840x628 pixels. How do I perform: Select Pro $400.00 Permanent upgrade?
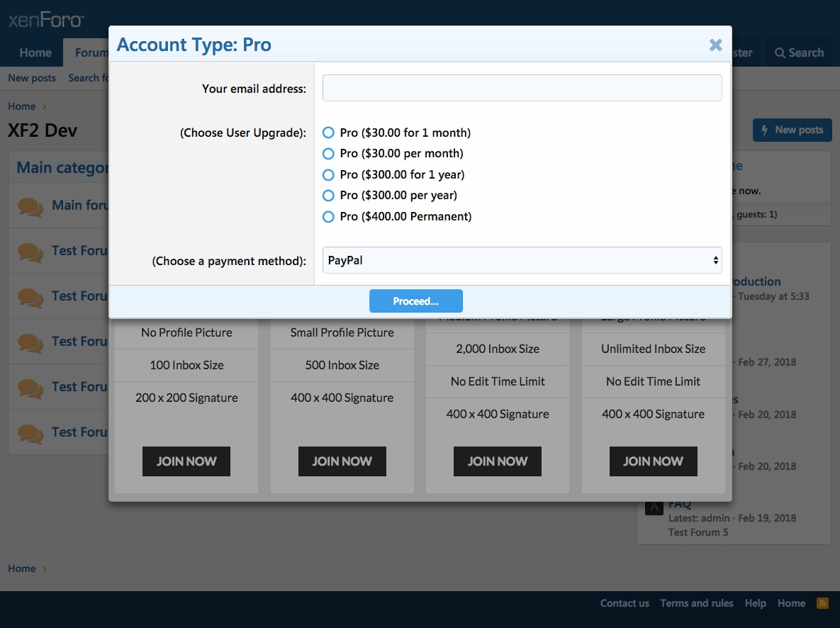point(328,217)
